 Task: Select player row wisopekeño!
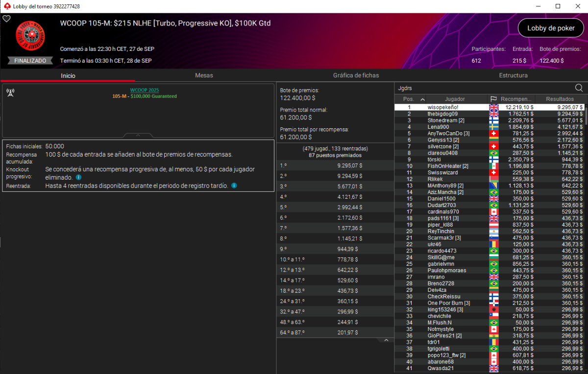(x=490, y=107)
